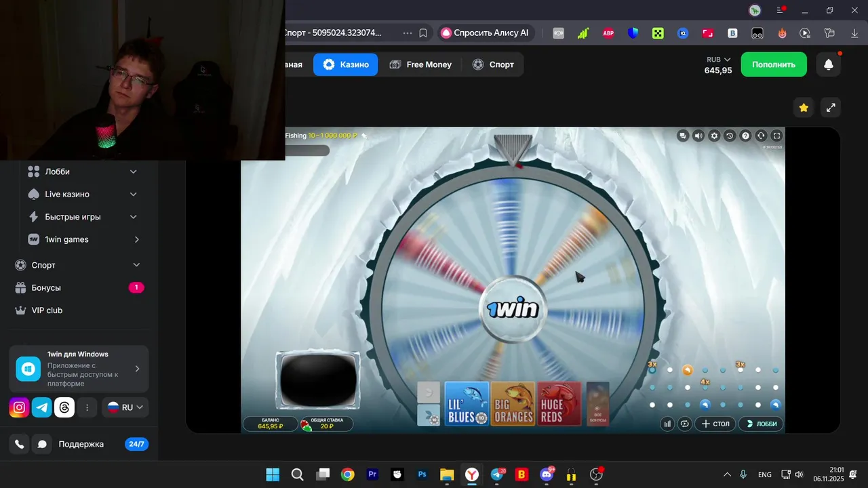
Task: Open the Instagram social icon
Action: coord(20,407)
